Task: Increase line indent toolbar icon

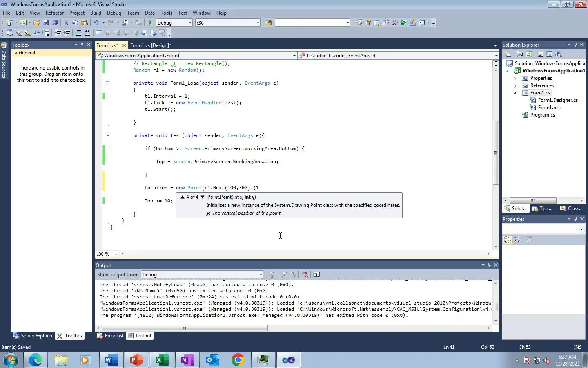Action: click(x=67, y=33)
